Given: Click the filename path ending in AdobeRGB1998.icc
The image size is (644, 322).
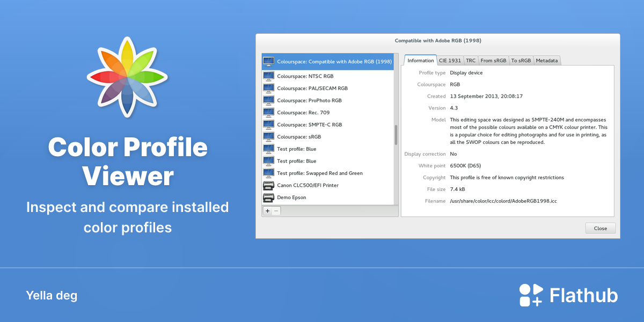Looking at the screenshot, I should click(504, 201).
